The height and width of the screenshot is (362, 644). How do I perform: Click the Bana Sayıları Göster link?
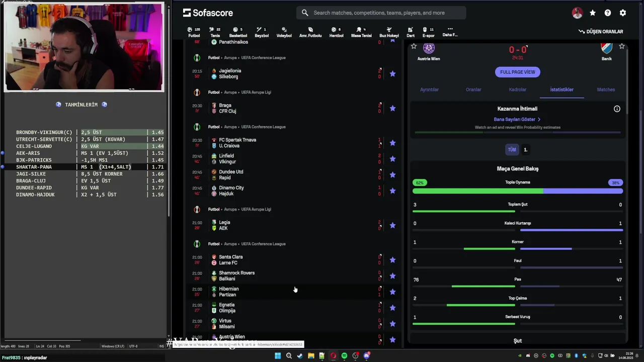(517, 120)
